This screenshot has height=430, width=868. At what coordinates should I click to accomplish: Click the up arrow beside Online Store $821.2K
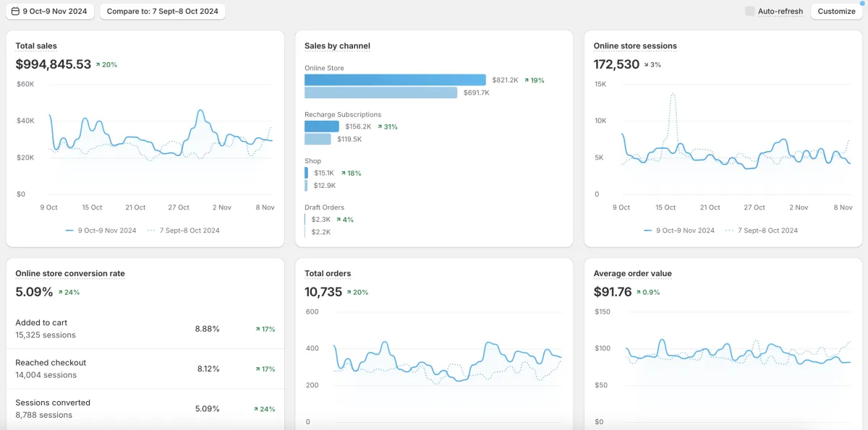527,80
